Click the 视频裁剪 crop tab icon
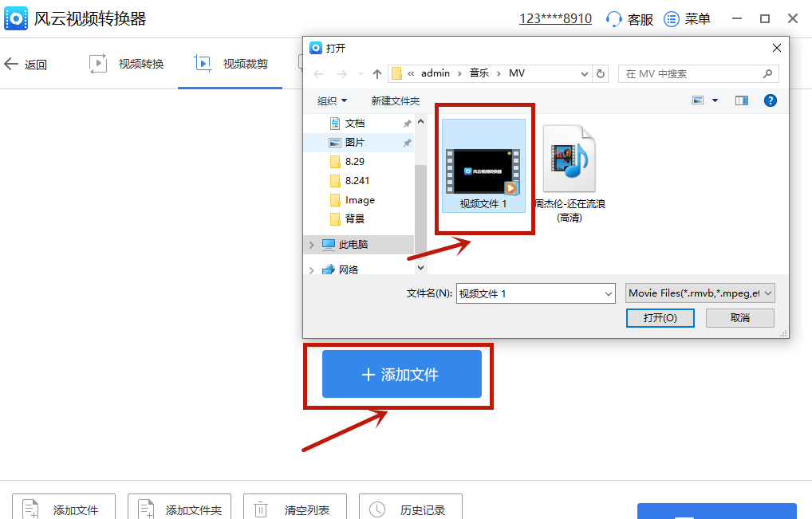 pos(203,64)
